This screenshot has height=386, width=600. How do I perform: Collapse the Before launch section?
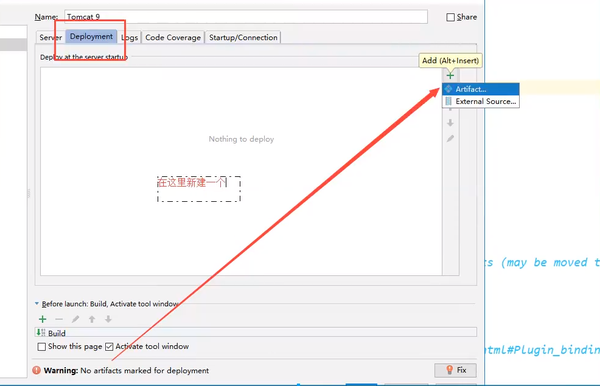point(37,303)
